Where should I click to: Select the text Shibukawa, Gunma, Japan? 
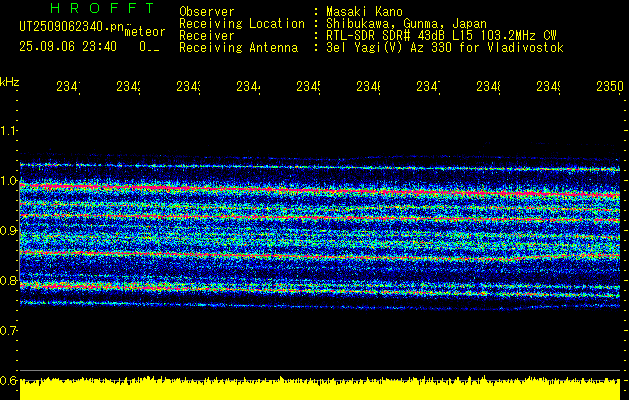pyautogui.click(x=406, y=24)
